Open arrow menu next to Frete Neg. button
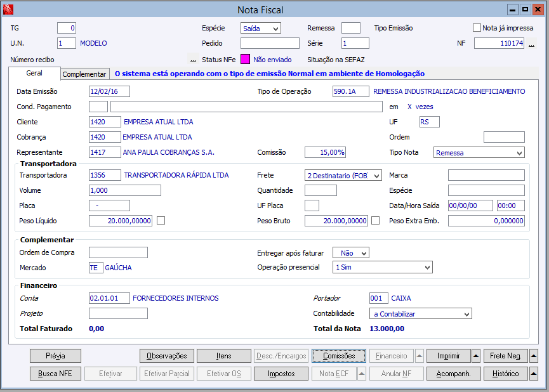 pos(534,356)
